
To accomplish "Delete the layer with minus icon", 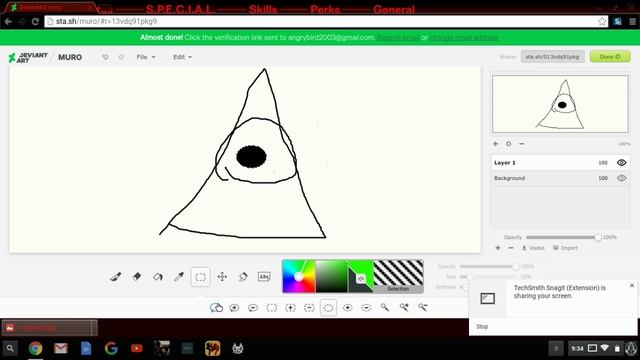I will click(511, 248).
